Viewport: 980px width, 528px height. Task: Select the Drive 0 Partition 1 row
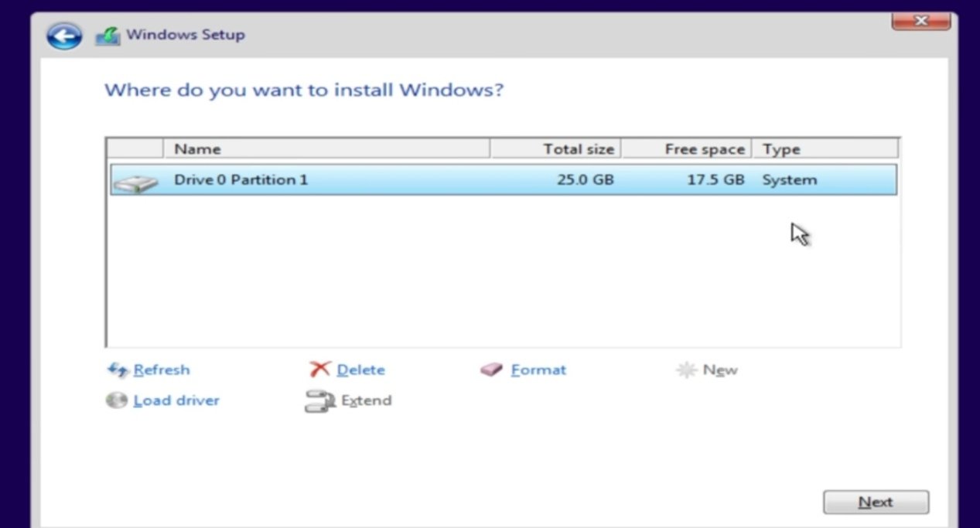tap(504, 179)
